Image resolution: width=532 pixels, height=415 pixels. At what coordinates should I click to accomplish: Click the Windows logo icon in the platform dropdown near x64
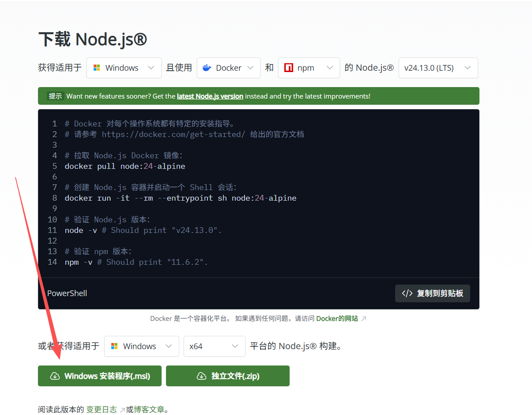(114, 346)
